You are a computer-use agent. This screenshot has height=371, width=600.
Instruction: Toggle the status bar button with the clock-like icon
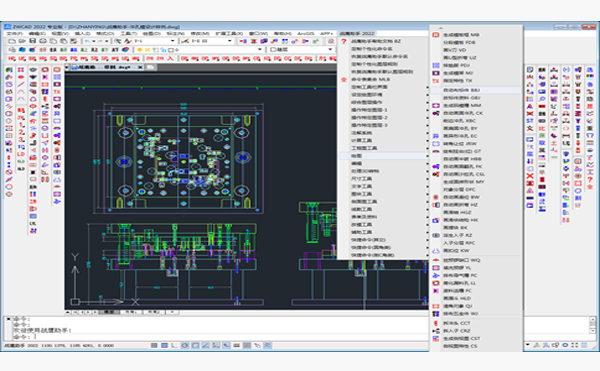(185, 345)
